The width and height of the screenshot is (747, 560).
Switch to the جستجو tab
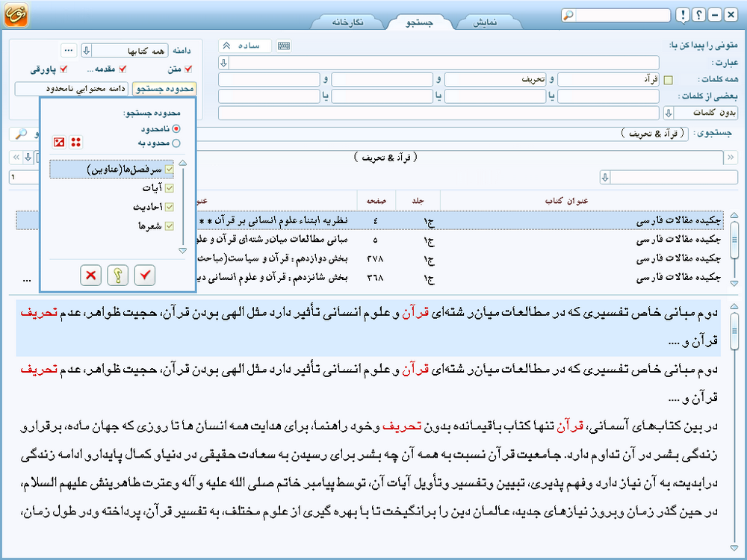(x=419, y=22)
